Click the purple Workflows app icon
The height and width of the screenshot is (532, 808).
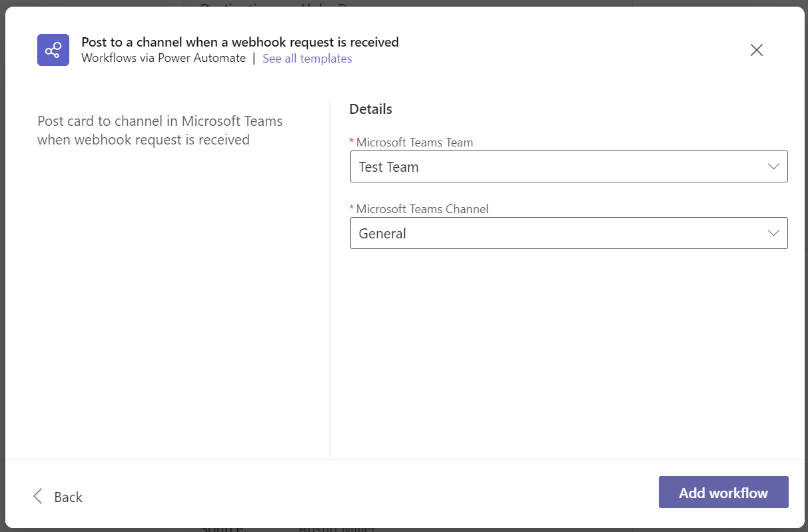tap(53, 50)
